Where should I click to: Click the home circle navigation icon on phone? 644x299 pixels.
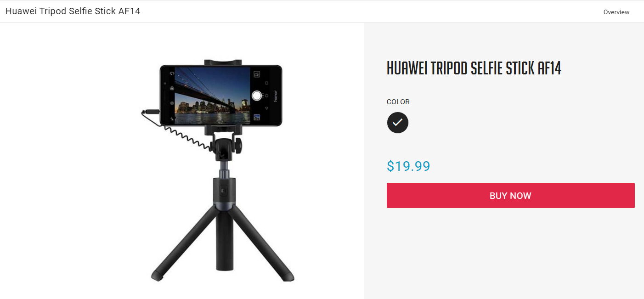click(266, 96)
